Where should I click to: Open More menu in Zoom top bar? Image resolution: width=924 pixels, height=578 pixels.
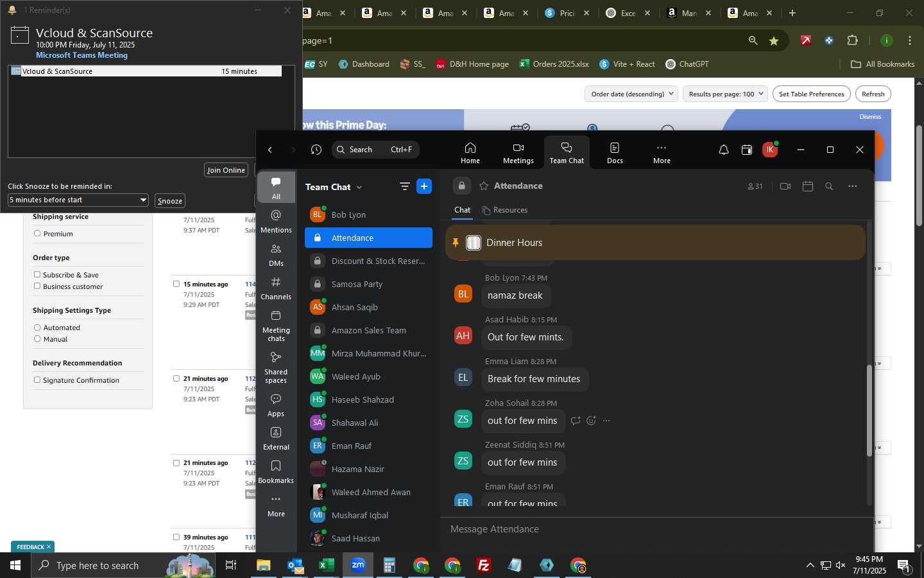click(x=662, y=153)
